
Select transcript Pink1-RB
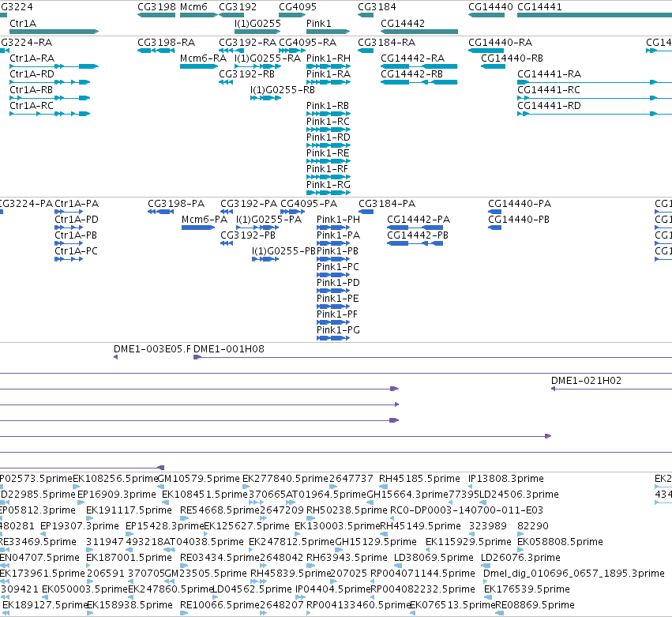(328, 114)
